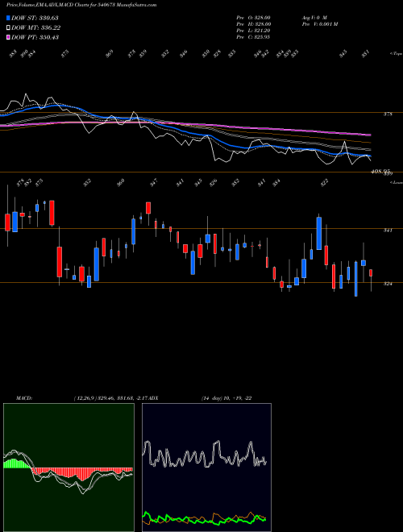Click the 'Avg V: 0 M' volume text
This screenshot has width=403, height=532.
(314, 18)
